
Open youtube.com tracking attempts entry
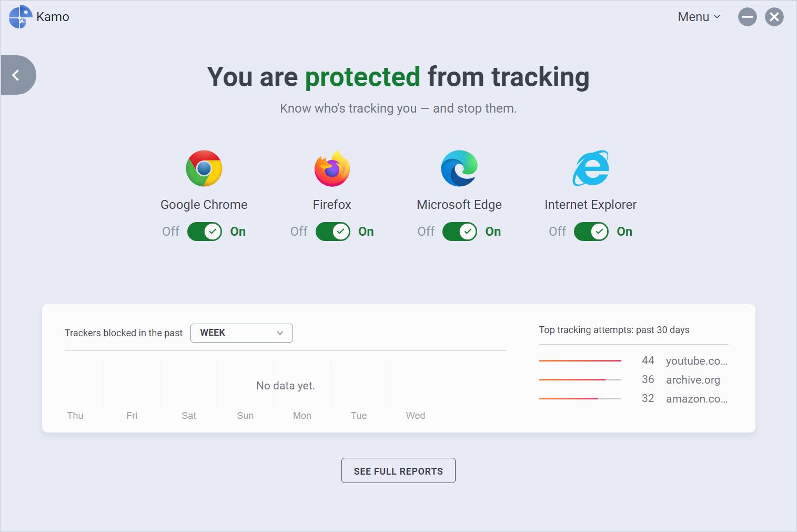pos(697,361)
